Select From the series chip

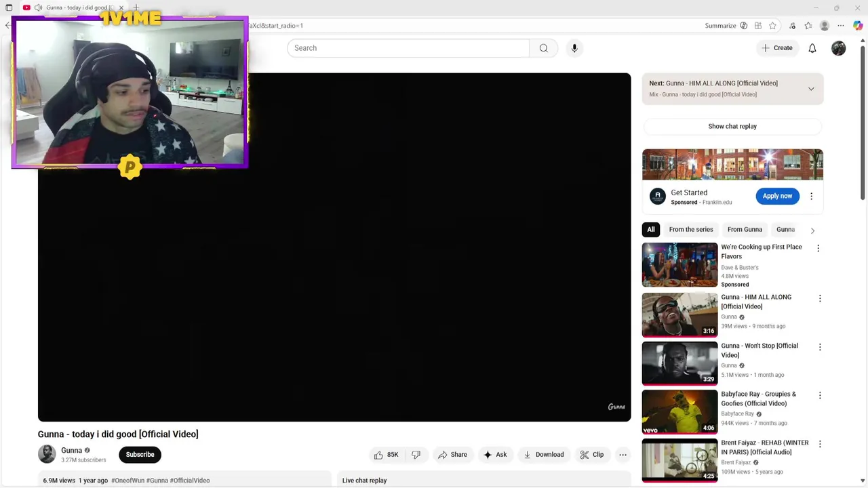(691, 230)
